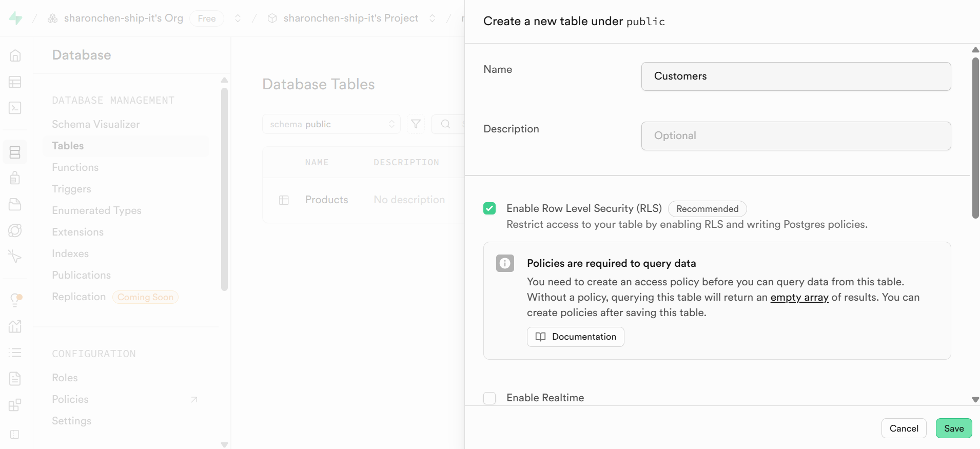980x449 pixels.
Task: Open the Authentication lock icon in sidebar
Action: coord(15,178)
